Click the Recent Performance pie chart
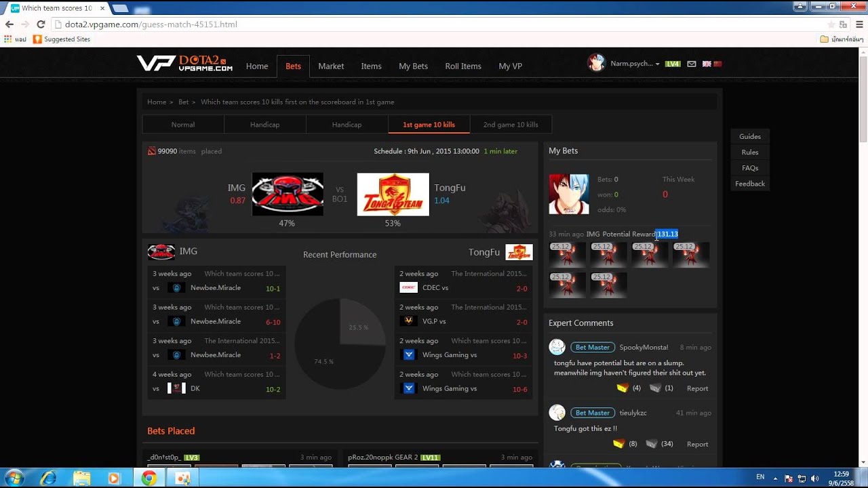The image size is (868, 488). coord(340,344)
